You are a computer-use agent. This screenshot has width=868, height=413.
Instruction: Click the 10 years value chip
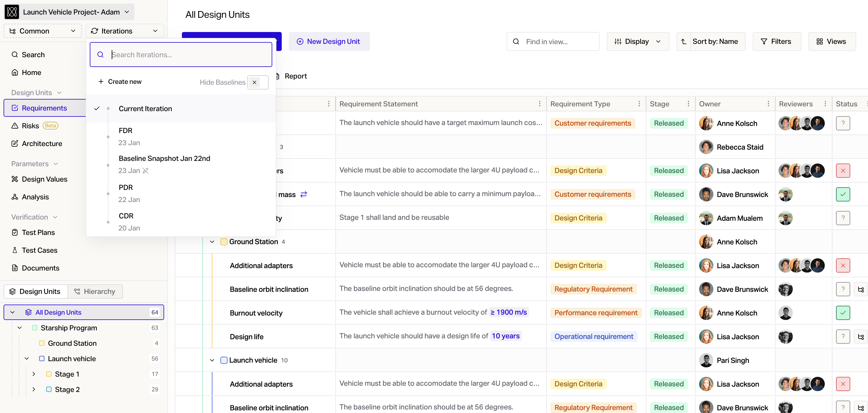[505, 336]
